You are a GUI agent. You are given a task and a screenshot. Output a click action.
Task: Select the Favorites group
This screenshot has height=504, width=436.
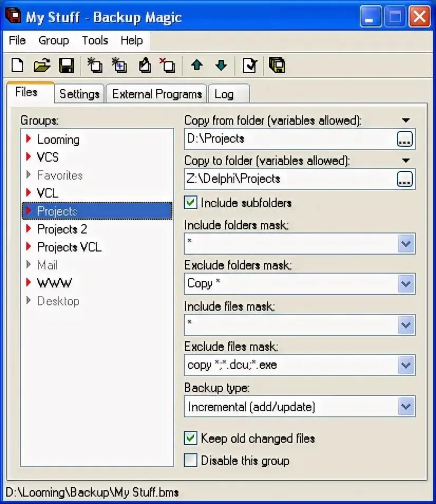point(97,175)
